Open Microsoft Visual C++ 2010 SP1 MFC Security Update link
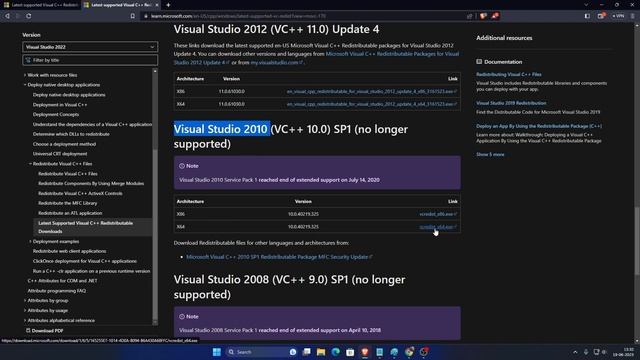640x360 pixels. (x=279, y=257)
